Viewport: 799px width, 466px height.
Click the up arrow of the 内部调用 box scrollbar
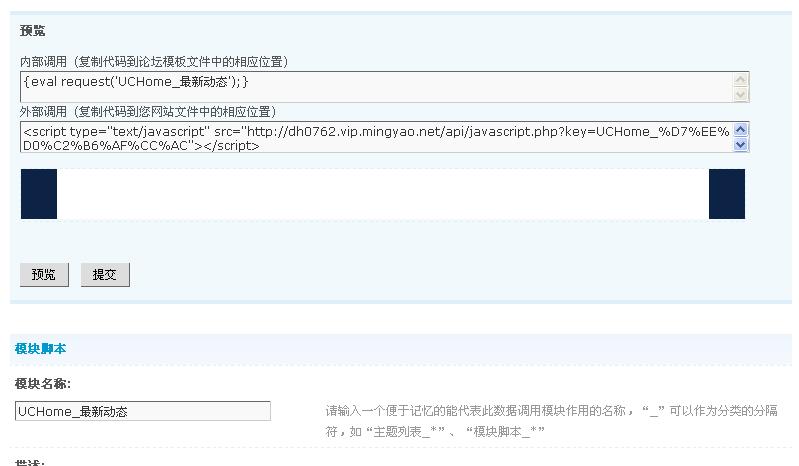click(x=740, y=79)
